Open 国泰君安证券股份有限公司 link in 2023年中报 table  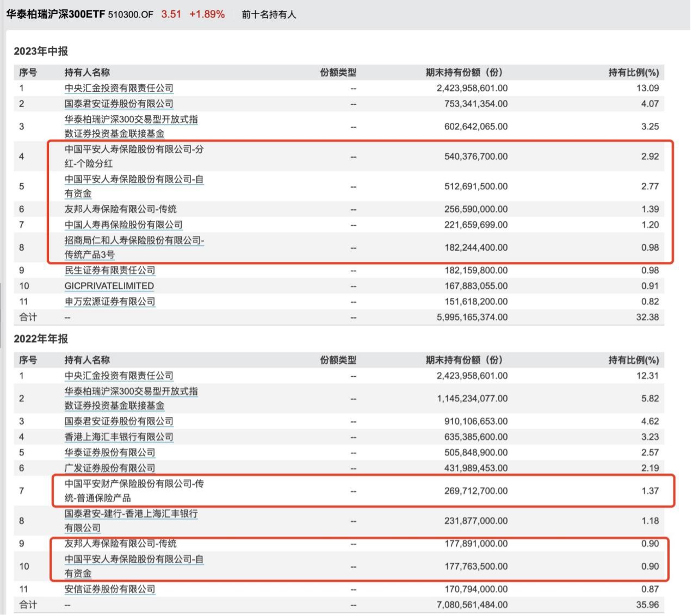tap(119, 104)
